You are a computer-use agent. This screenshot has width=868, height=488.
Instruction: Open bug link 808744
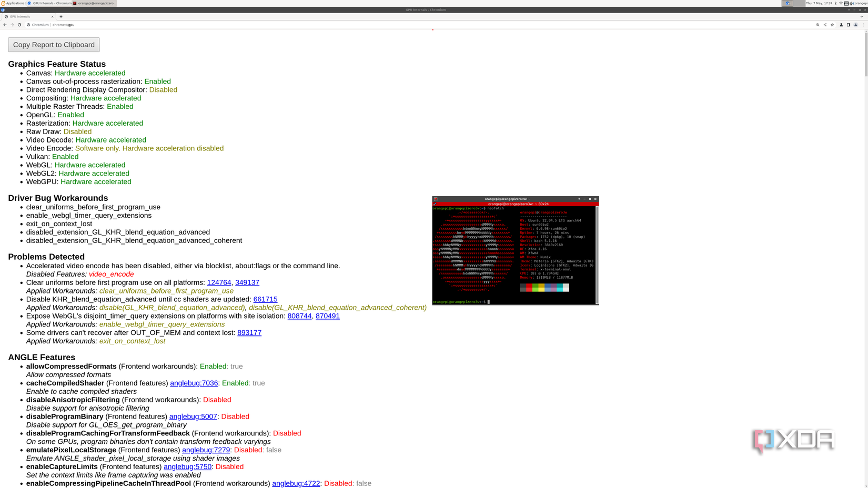(299, 316)
